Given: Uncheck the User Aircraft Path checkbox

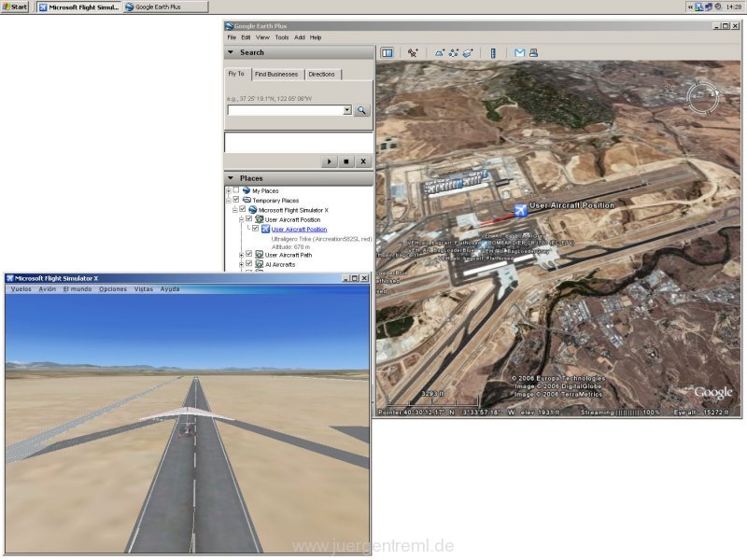Looking at the screenshot, I should pyautogui.click(x=248, y=254).
